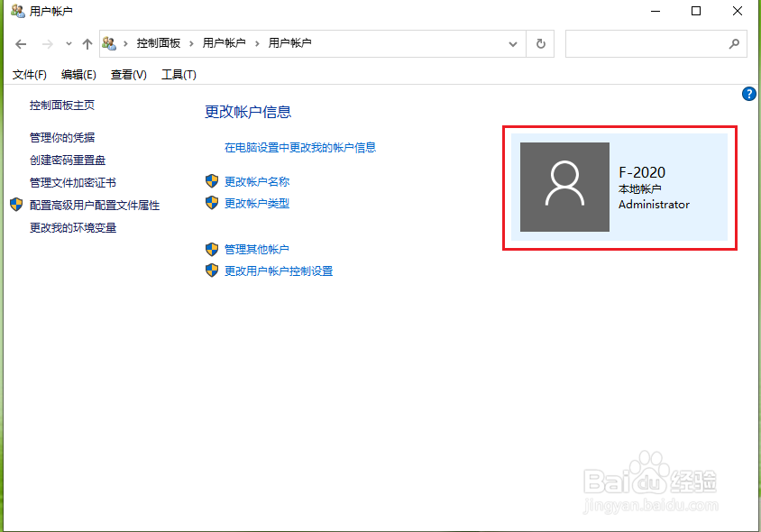Open 管理其他帐户 link

point(257,250)
